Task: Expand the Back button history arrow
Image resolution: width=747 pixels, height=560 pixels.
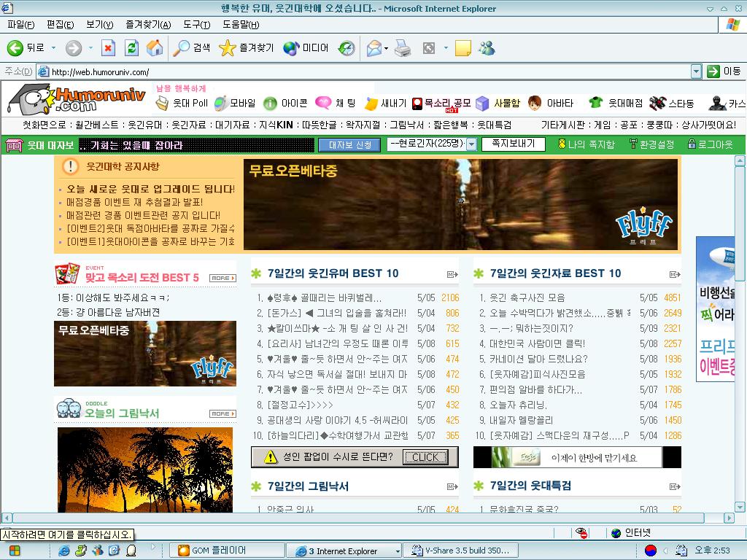Action: pyautogui.click(x=53, y=47)
